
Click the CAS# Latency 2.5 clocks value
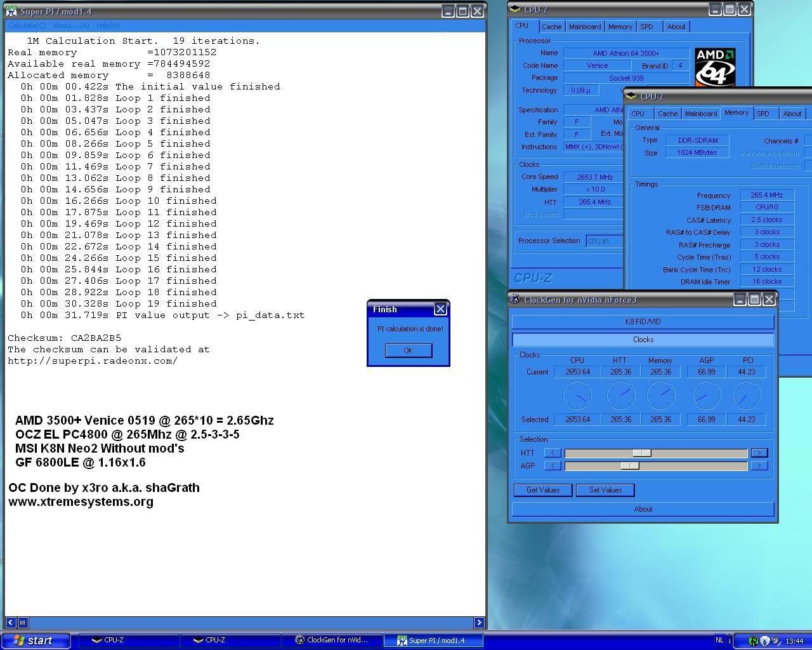766,220
